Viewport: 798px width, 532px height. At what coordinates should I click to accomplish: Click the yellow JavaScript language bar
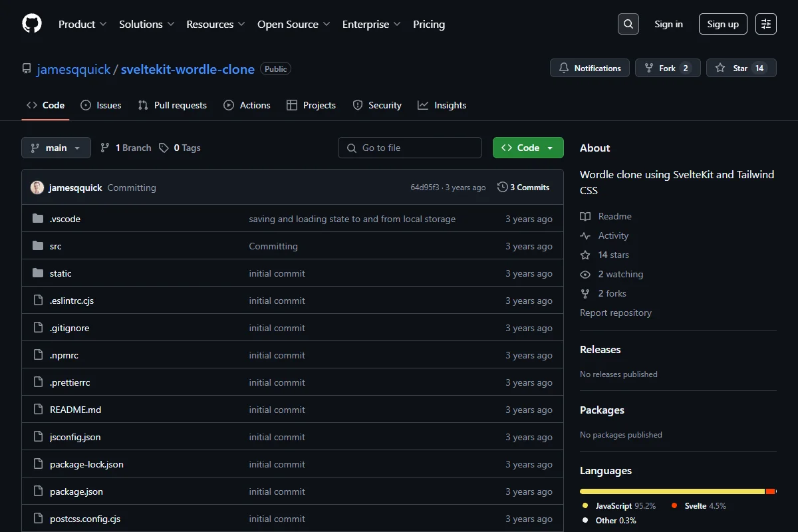pos(672,491)
